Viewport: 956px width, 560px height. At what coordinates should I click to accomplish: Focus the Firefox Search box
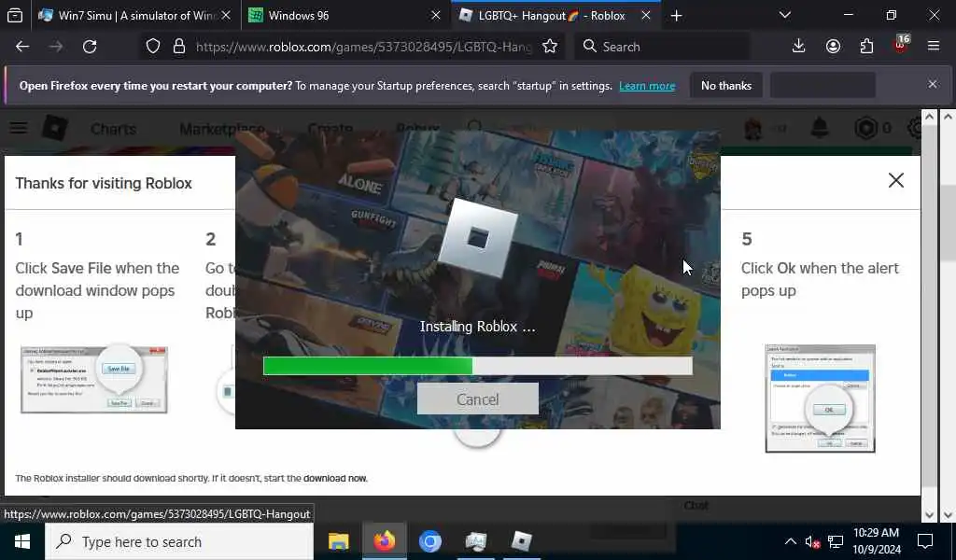[x=662, y=47]
